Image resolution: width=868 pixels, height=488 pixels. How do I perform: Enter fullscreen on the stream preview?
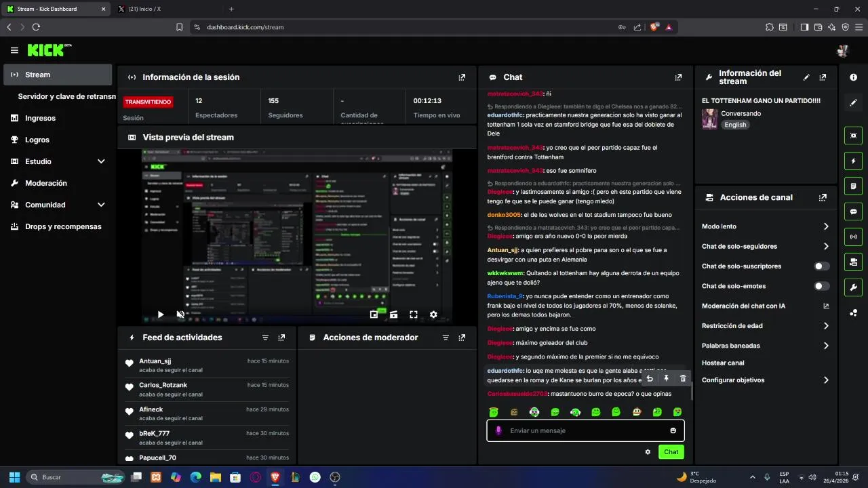click(x=414, y=314)
